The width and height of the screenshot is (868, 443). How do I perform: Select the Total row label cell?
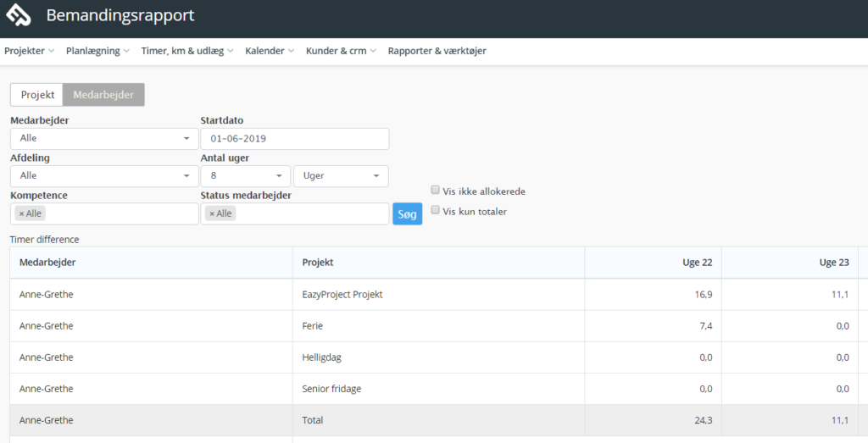(x=438, y=420)
